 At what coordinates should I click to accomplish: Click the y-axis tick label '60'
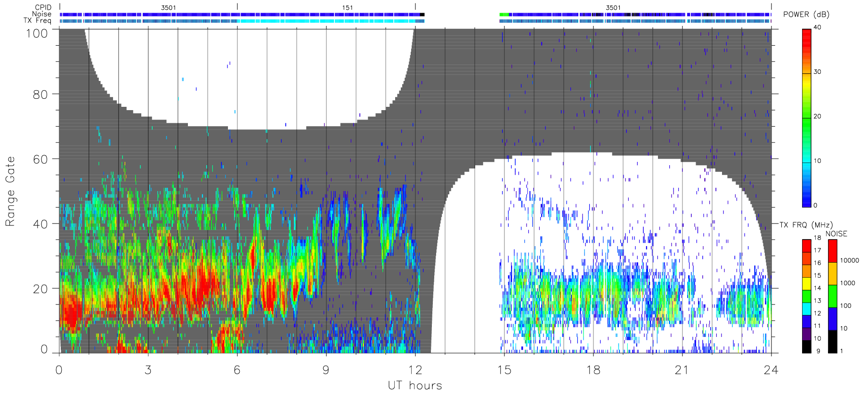40,159
